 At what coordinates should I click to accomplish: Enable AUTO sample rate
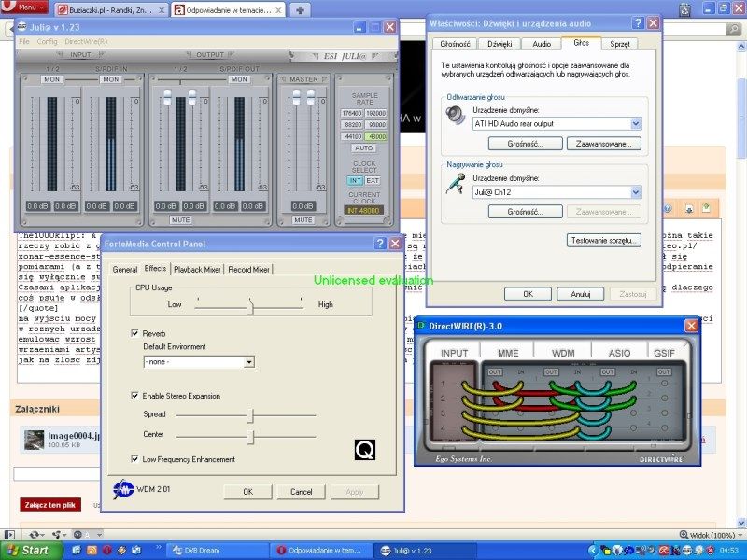click(x=363, y=148)
